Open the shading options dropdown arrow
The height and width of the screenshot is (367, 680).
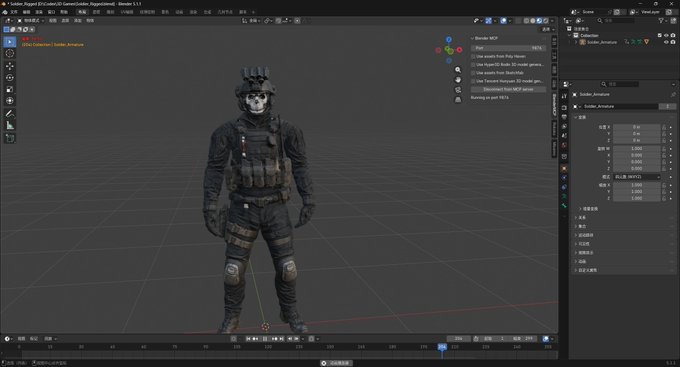click(552, 20)
